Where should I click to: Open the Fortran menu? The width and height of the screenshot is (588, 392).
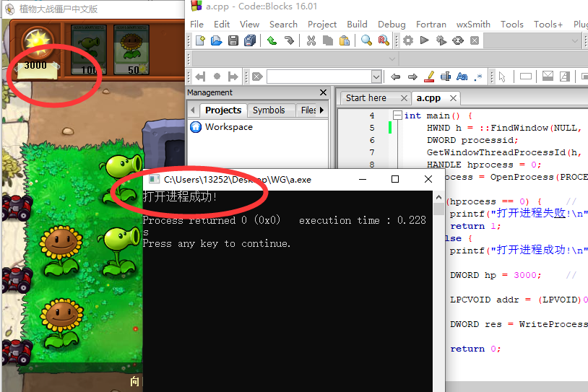431,25
